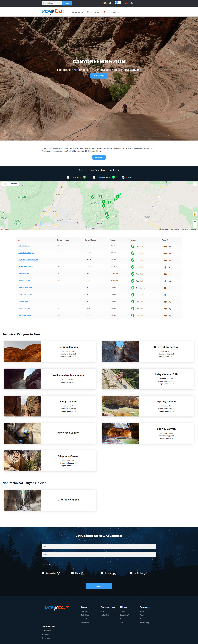Select Show Technical radio button
198x644 pixels.
(x=68, y=177)
